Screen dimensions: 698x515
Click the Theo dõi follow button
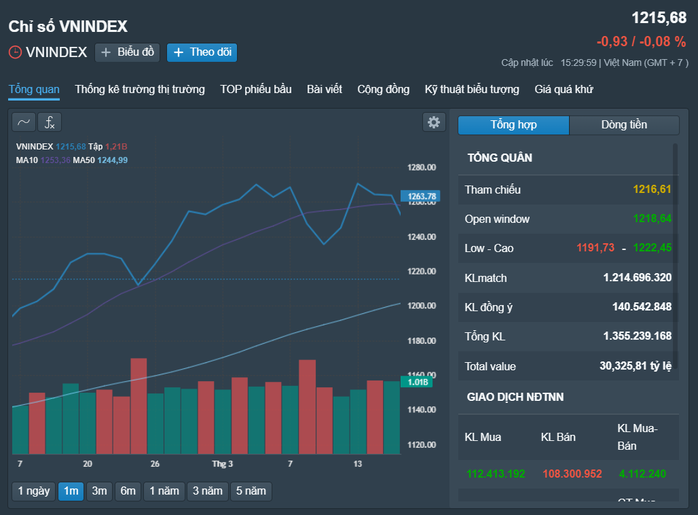pos(202,53)
